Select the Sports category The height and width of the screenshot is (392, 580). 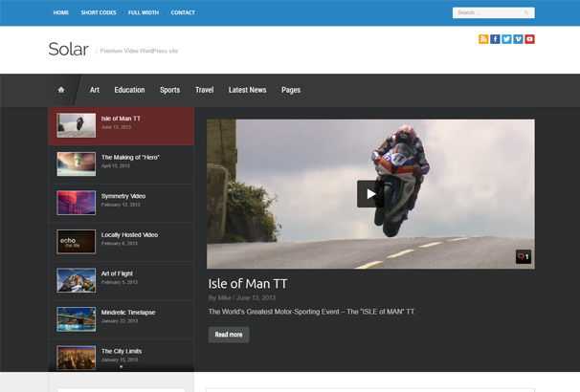[x=169, y=90]
